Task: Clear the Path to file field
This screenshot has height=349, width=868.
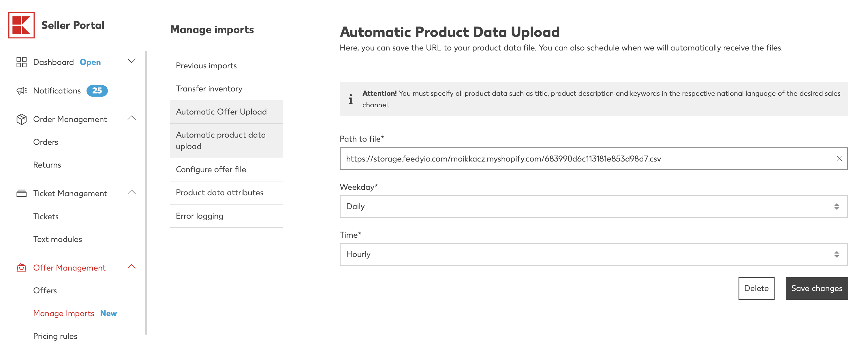Action: [839, 159]
